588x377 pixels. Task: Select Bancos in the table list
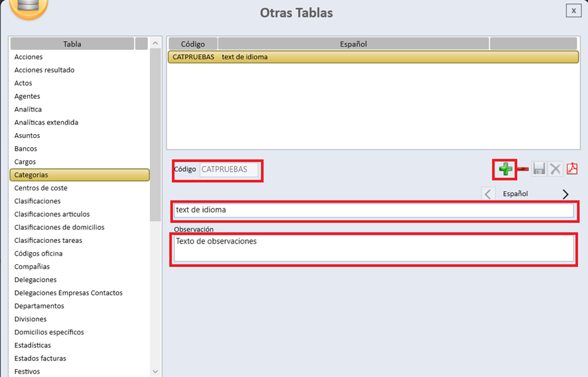(x=26, y=149)
